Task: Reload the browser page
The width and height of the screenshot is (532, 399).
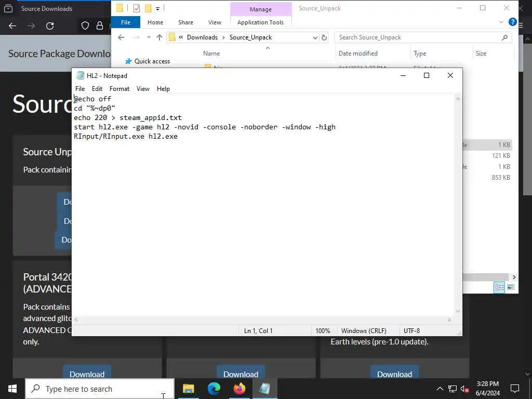Action: 50,26
